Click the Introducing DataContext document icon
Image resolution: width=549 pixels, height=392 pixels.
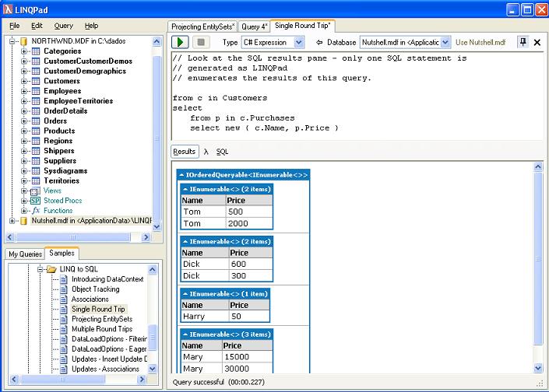[63, 279]
